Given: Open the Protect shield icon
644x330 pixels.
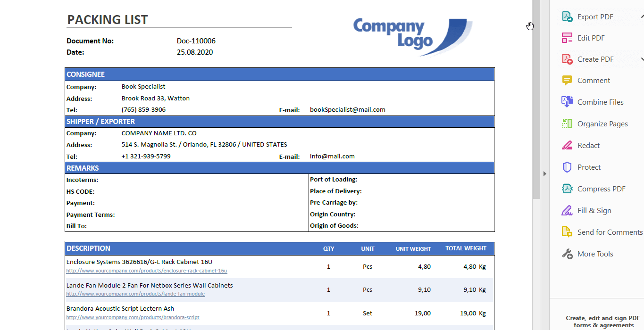Looking at the screenshot, I should pyautogui.click(x=567, y=167).
